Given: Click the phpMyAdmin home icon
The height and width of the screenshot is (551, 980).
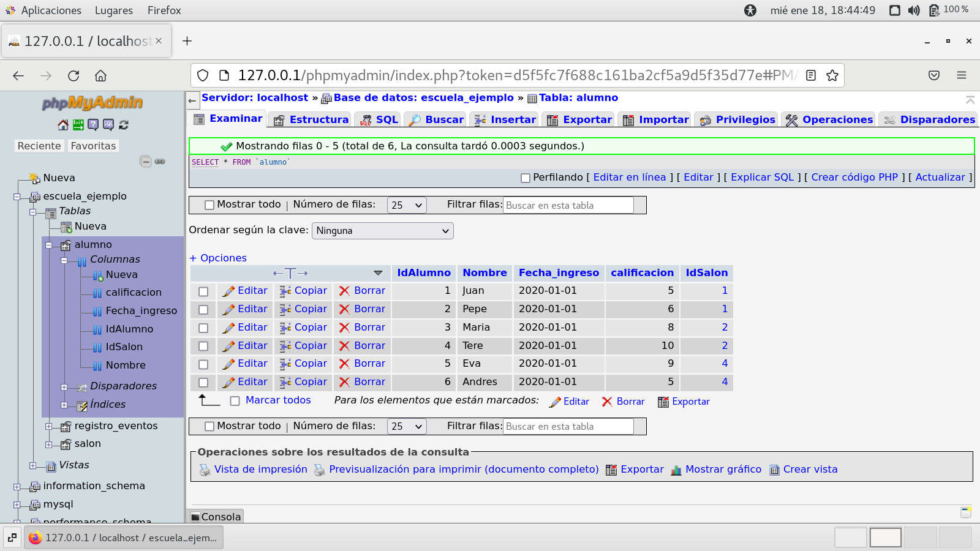Looking at the screenshot, I should [x=63, y=125].
